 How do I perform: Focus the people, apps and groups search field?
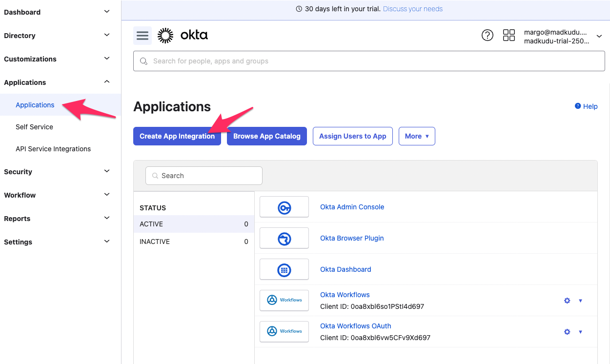[369, 61]
